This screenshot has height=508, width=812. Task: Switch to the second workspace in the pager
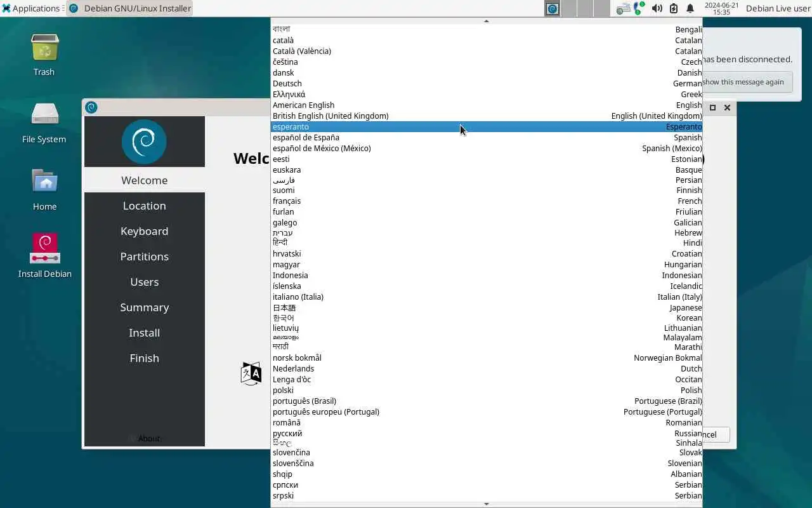[x=569, y=8]
